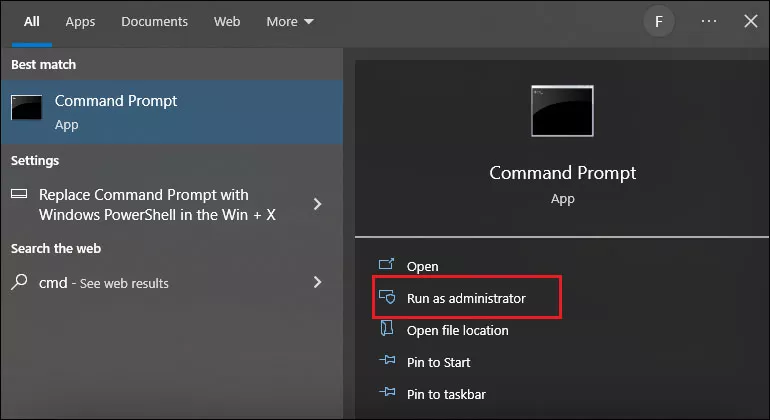Switch to the Apps search tab
Viewport: 770px width, 420px height.
click(x=81, y=22)
